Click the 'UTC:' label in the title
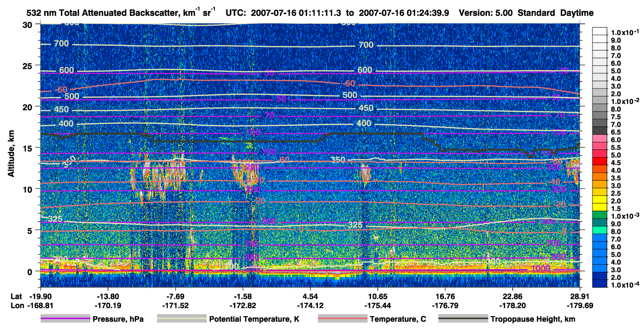 [236, 13]
